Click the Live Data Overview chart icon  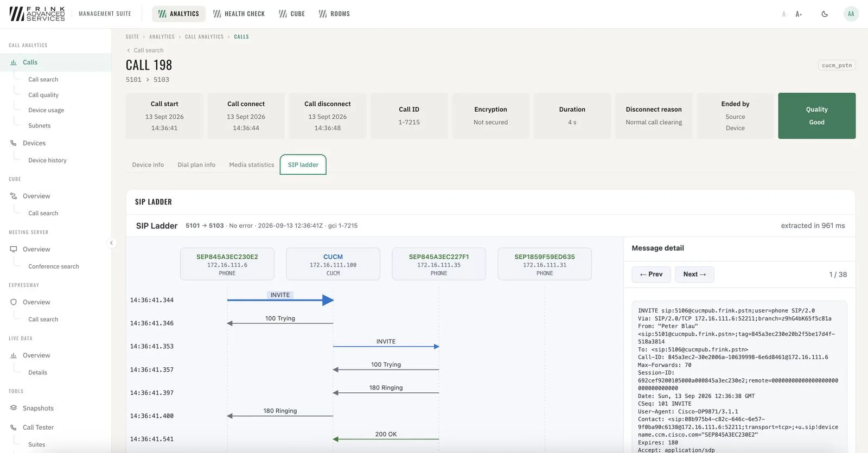(x=14, y=355)
